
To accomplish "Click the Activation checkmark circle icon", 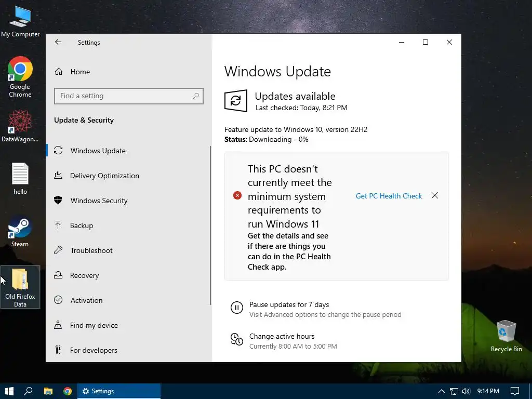I will click(x=58, y=300).
